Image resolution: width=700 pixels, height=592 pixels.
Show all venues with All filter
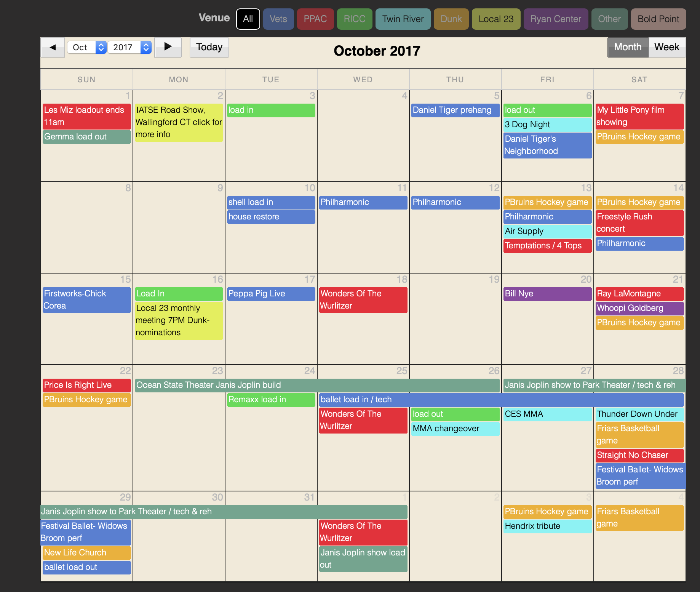(248, 19)
